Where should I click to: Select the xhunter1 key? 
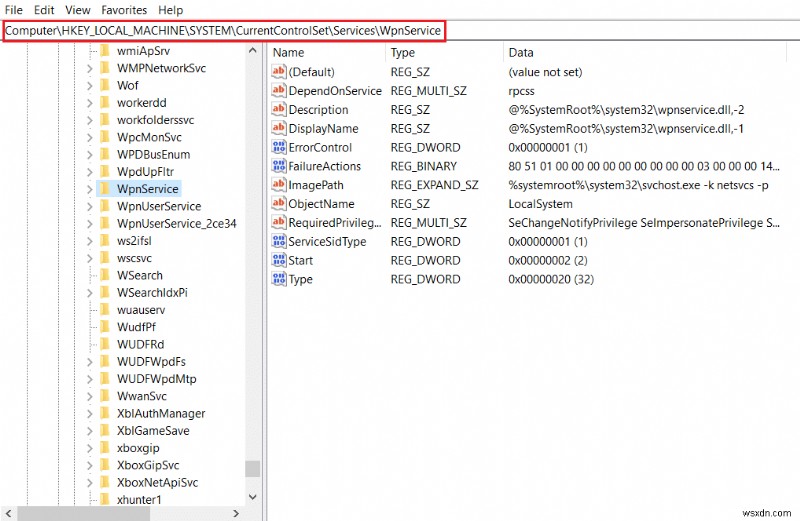coord(139,500)
